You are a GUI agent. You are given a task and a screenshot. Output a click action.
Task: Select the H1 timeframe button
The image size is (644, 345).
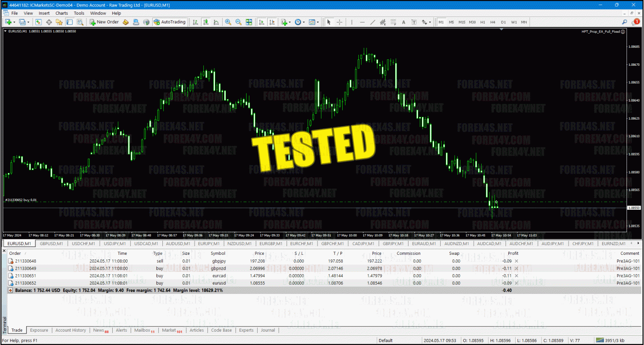(x=483, y=22)
